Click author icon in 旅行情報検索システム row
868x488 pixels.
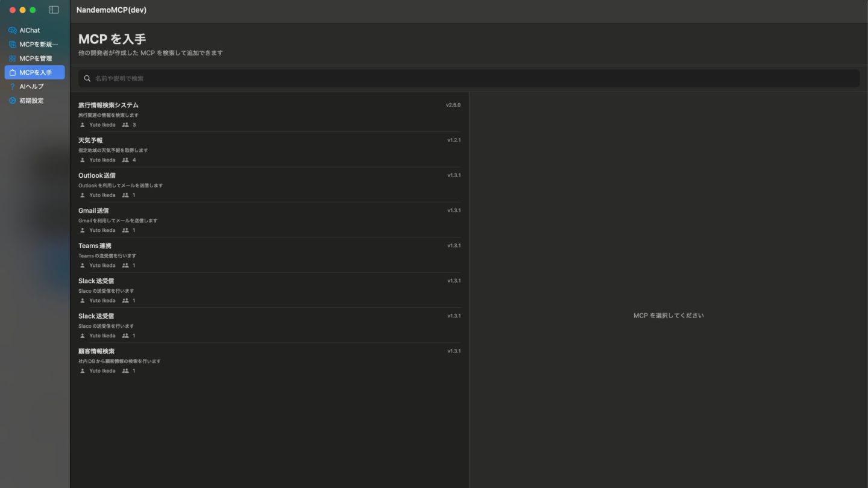83,125
